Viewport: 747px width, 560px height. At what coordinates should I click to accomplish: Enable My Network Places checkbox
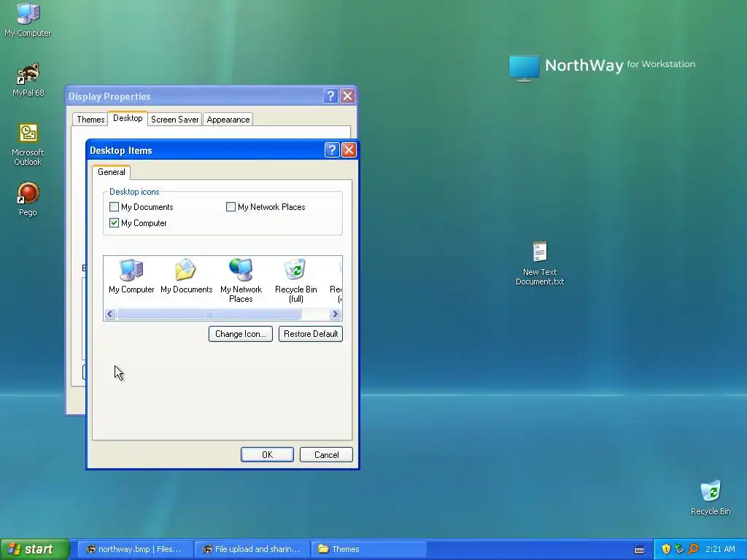click(x=231, y=206)
